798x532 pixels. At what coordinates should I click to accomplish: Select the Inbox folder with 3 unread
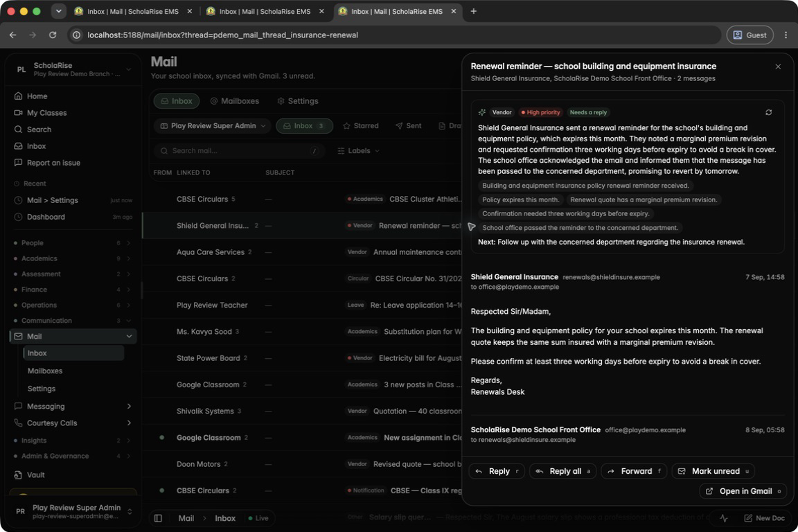(x=304, y=126)
